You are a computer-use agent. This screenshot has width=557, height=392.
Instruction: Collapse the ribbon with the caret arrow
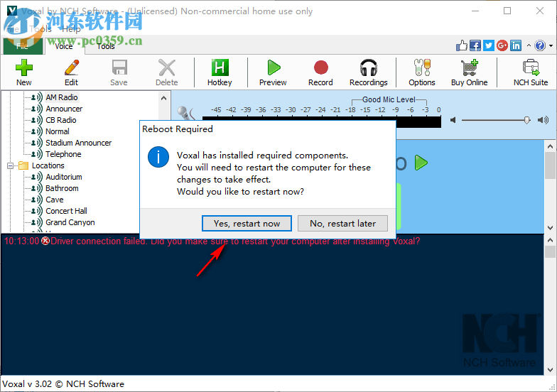(529, 45)
